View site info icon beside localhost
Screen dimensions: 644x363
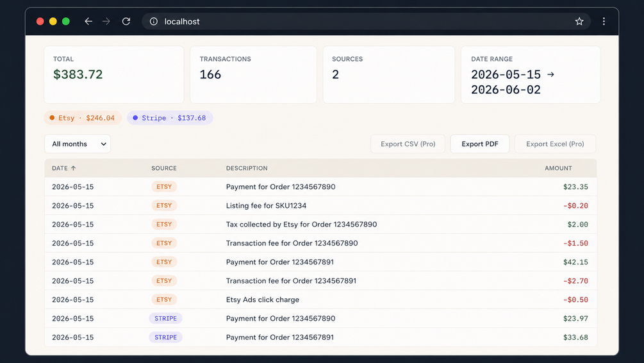point(154,21)
